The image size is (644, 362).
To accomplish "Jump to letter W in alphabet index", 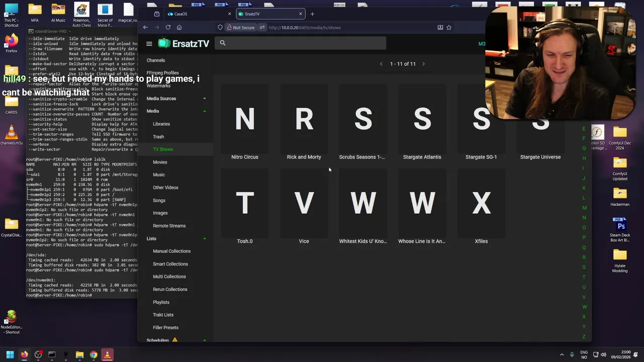I will (584, 307).
